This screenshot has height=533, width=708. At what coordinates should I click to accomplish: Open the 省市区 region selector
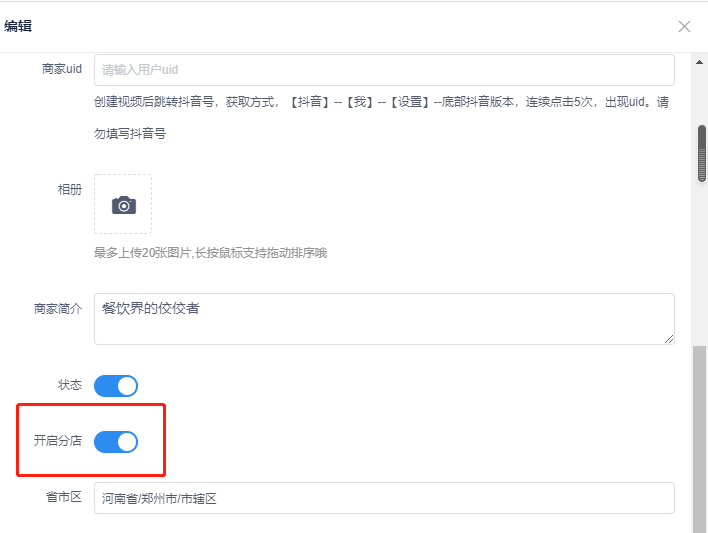pos(384,498)
